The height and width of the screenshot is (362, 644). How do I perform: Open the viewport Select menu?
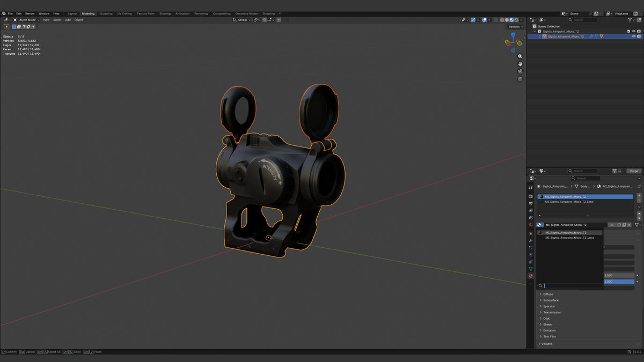(x=57, y=20)
